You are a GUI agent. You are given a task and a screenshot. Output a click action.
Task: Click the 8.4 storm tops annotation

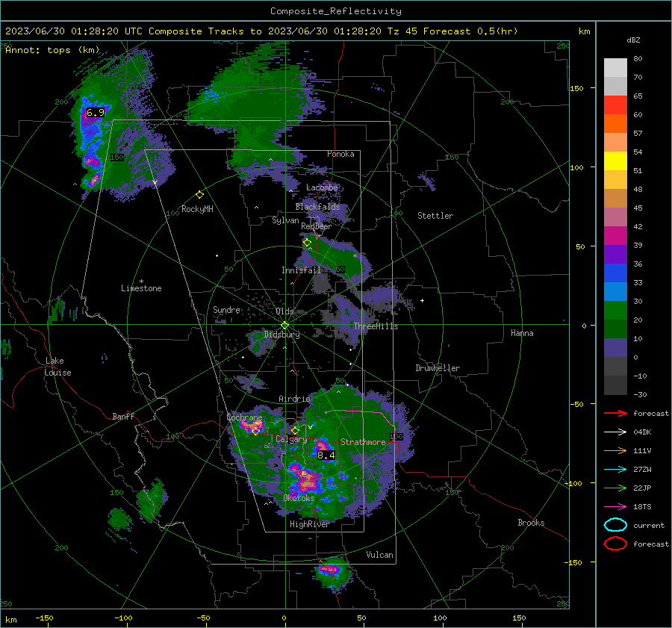coord(326,456)
